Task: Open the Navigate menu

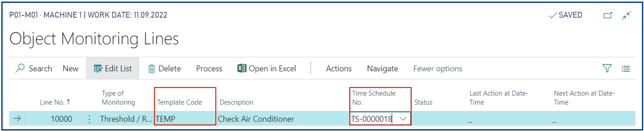Action: pyautogui.click(x=382, y=69)
